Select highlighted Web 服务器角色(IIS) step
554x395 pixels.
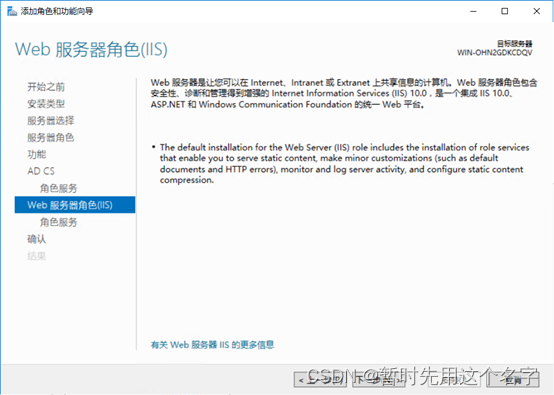click(75, 205)
